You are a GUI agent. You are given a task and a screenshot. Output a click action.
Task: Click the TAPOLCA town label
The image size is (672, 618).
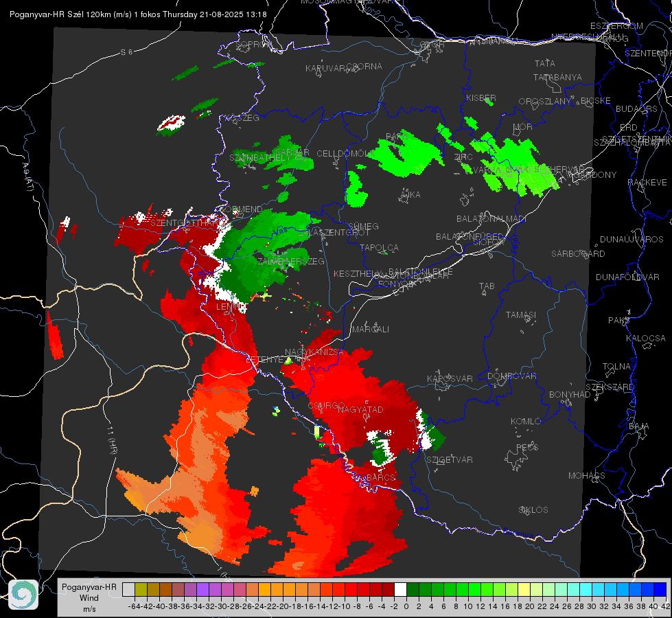(379, 247)
